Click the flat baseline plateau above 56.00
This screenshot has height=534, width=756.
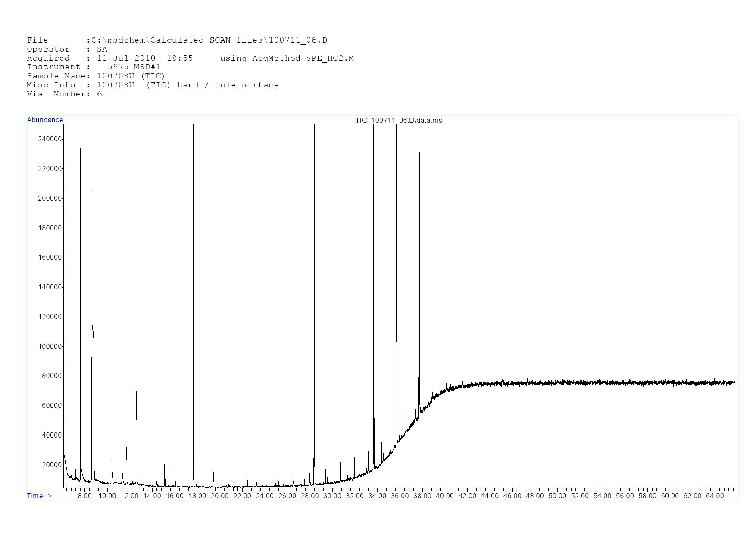tap(625, 382)
